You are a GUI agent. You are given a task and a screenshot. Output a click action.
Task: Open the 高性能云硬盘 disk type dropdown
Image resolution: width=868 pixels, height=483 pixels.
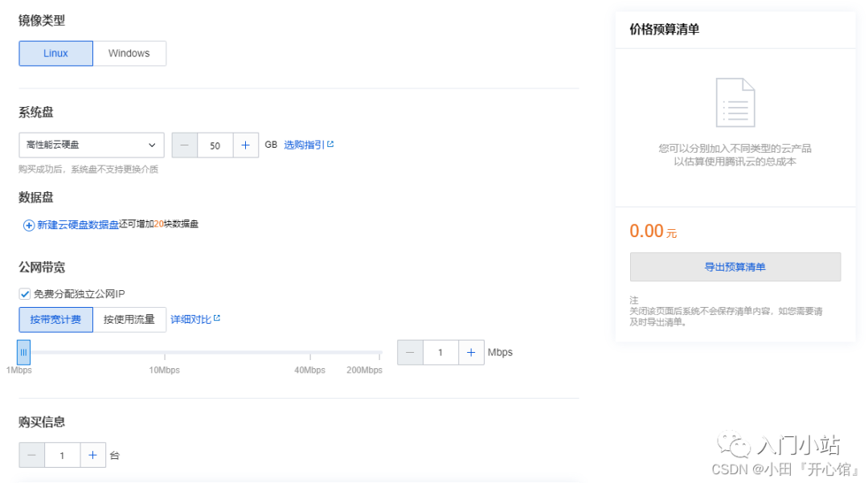click(x=91, y=145)
